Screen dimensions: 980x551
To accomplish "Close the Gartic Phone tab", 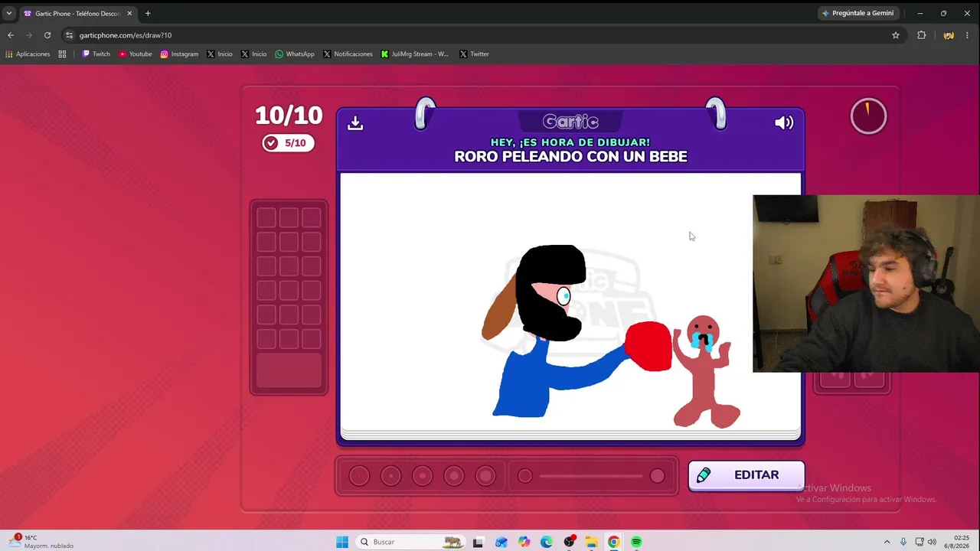I will (129, 13).
